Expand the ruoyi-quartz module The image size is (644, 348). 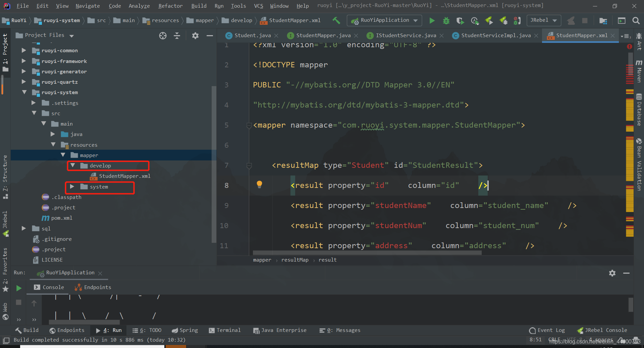pyautogui.click(x=24, y=82)
